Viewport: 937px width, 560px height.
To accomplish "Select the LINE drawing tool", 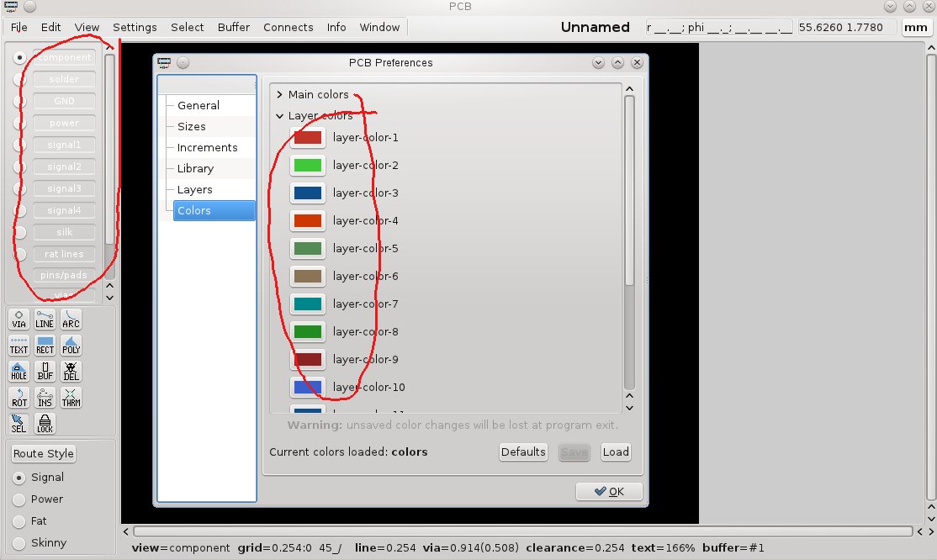I will pyautogui.click(x=45, y=319).
